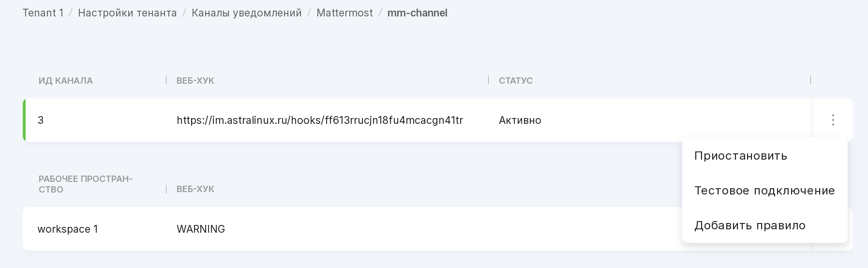
Task: Click the im.astralinux.ru webhook URL
Action: pyautogui.click(x=320, y=120)
